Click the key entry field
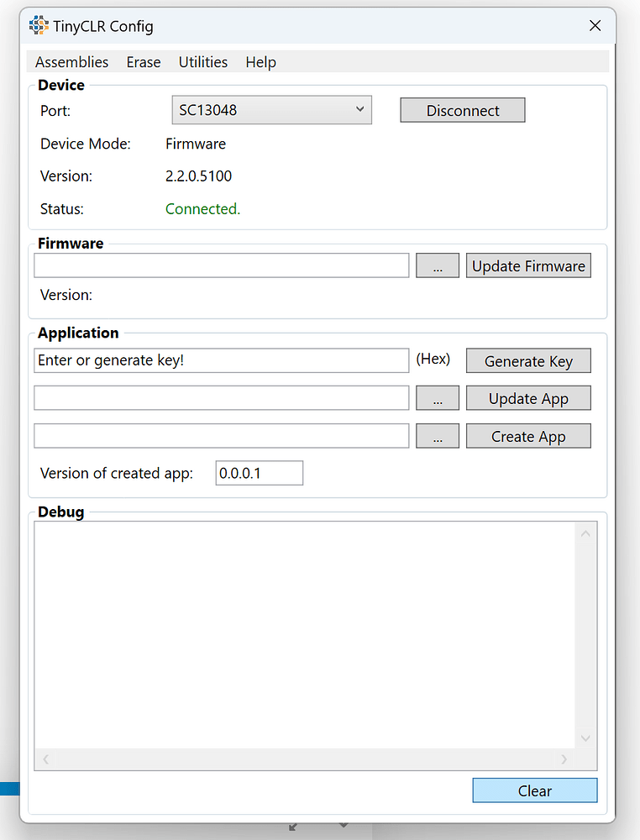640x840 pixels. click(x=221, y=360)
